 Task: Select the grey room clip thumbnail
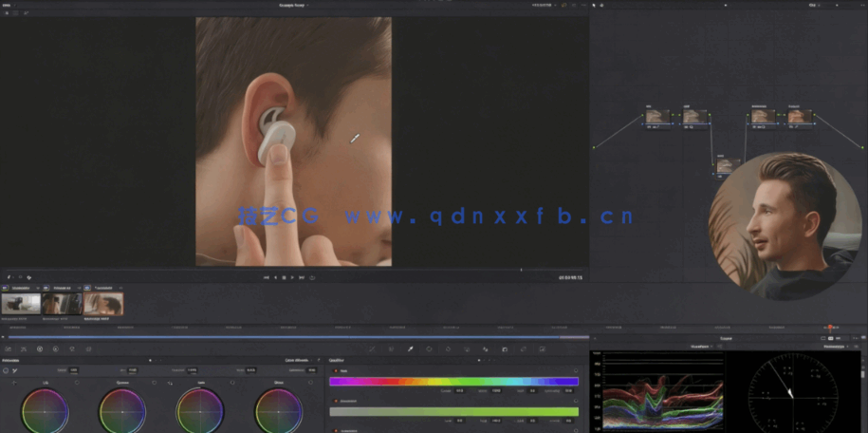(x=21, y=305)
